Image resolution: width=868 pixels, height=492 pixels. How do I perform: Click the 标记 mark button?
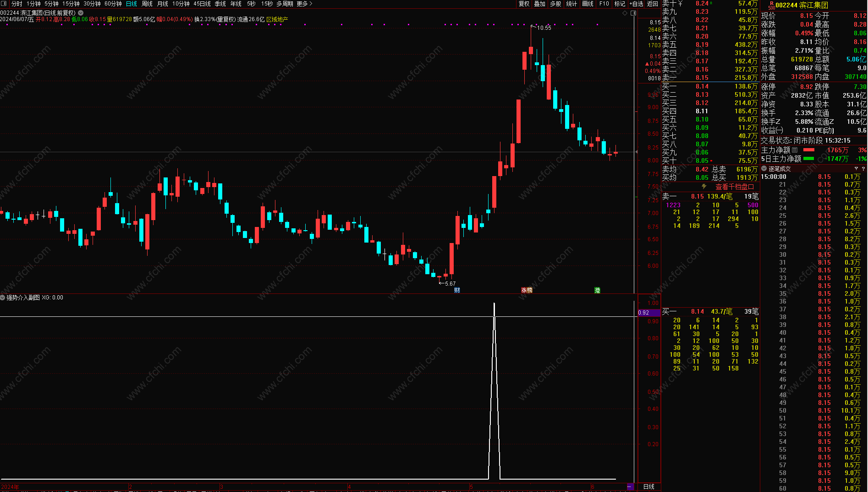[x=620, y=4]
